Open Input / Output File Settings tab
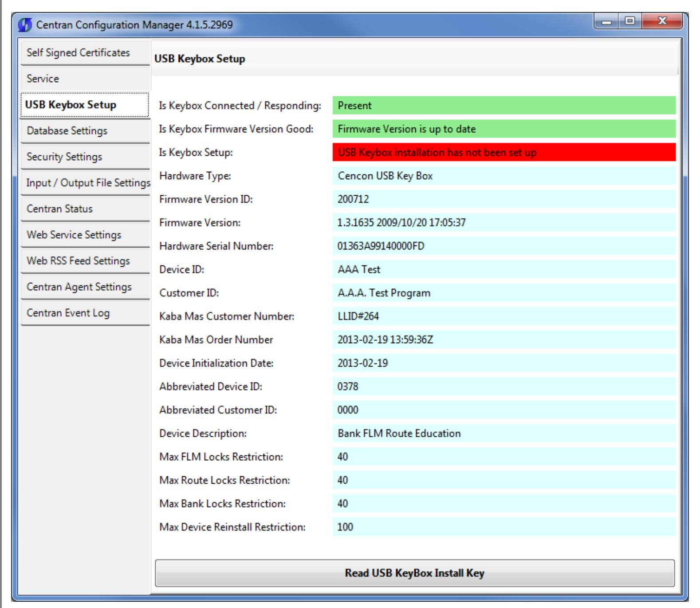 point(85,183)
